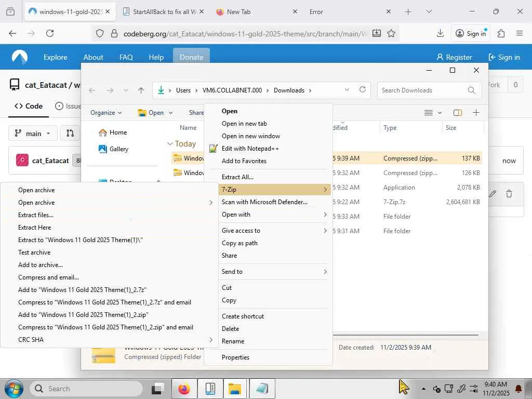Expand the address bar history dropdown chevron

click(347, 90)
